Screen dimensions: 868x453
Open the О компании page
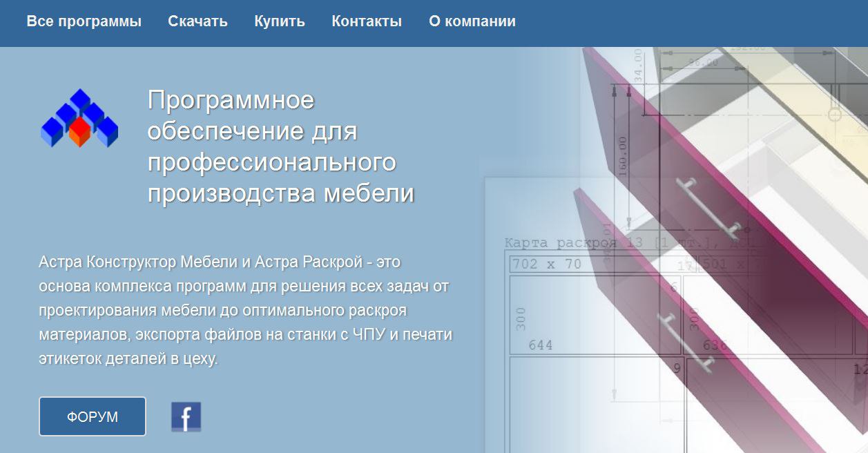(x=472, y=21)
